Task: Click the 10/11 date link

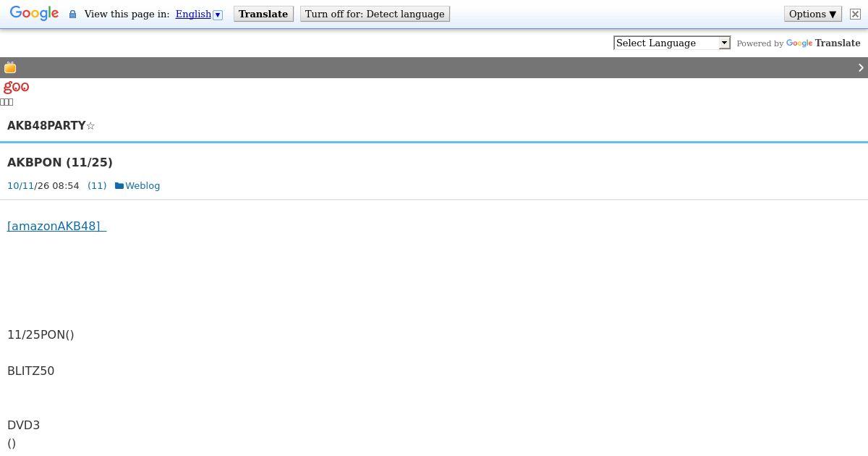Action: pyautogui.click(x=21, y=185)
